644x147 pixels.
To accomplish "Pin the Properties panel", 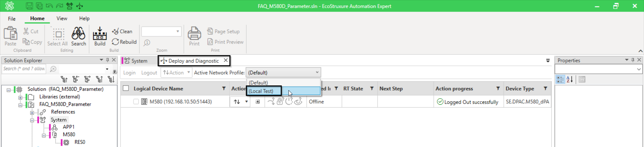I will tap(633, 60).
